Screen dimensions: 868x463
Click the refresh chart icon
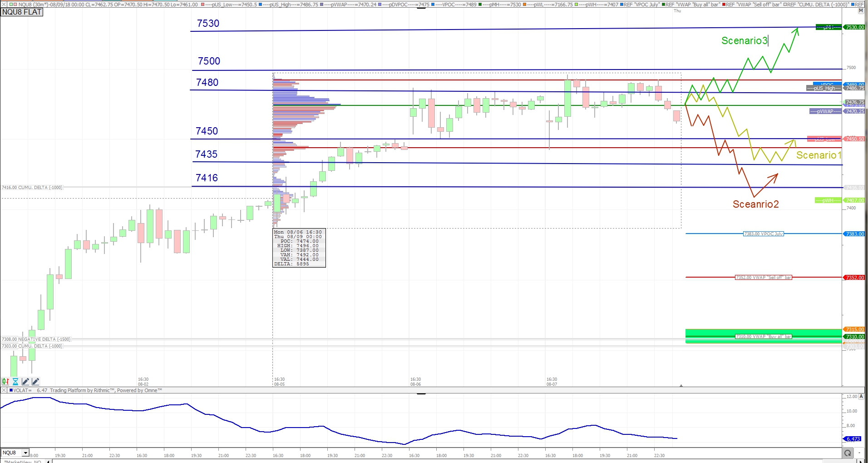point(847,453)
